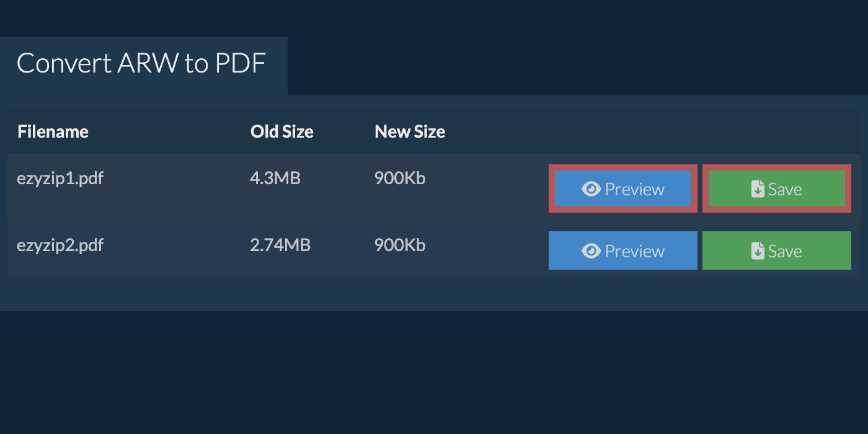Click the 4.3MB old size value
The width and height of the screenshot is (868, 434).
(275, 179)
